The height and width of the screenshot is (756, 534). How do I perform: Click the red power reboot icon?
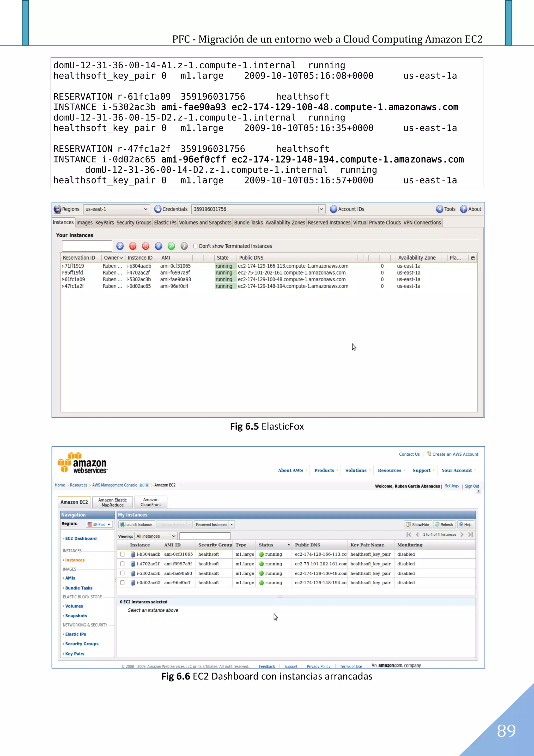pyautogui.click(x=146, y=246)
